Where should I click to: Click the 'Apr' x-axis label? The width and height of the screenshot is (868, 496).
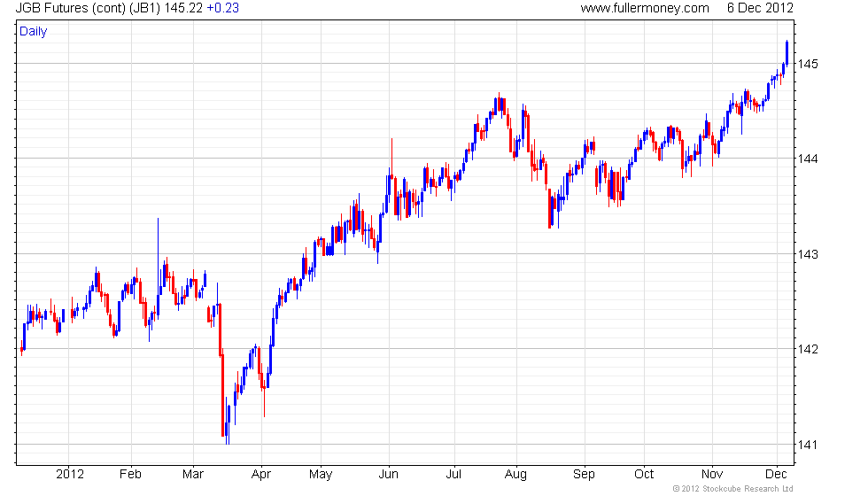pos(260,475)
